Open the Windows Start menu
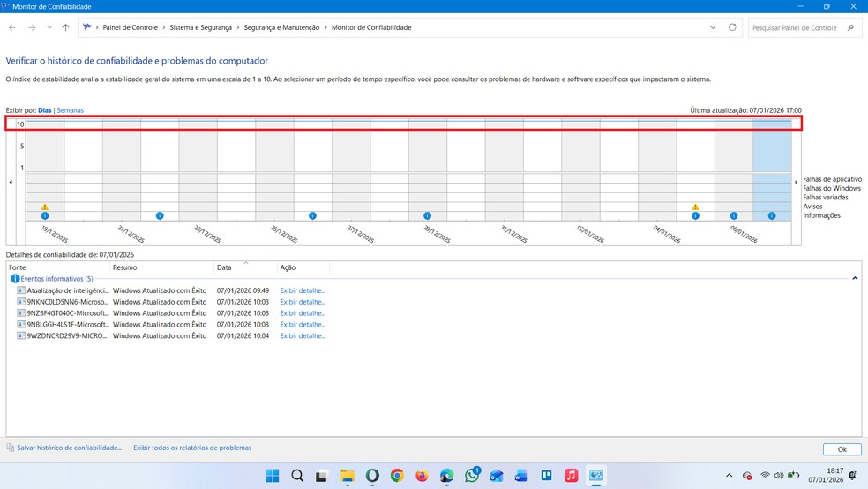 (x=273, y=475)
